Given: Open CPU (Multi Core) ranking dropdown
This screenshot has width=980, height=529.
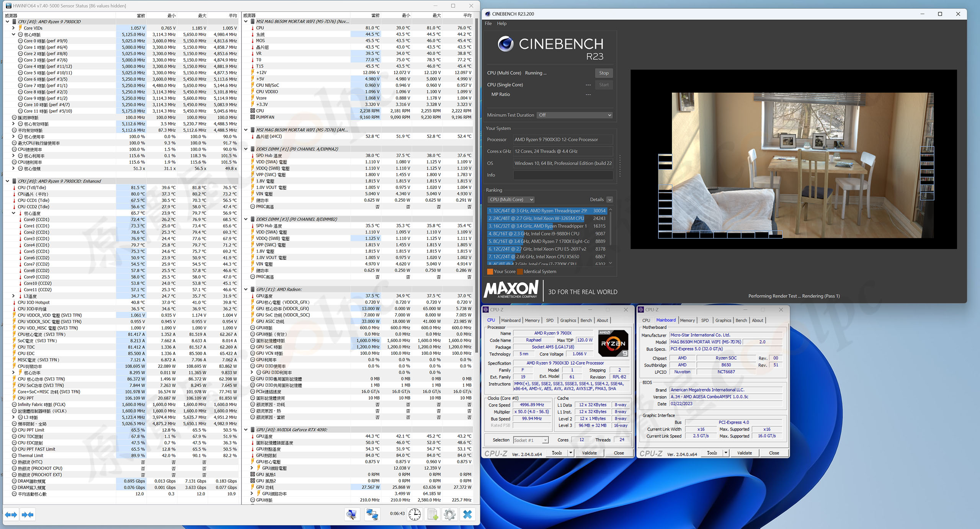Looking at the screenshot, I should tap(511, 199).
